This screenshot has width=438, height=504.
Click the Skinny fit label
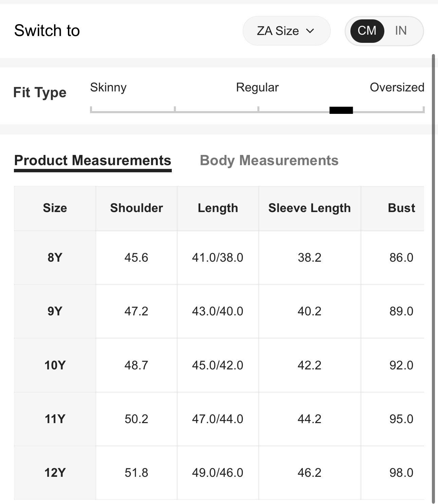point(108,87)
